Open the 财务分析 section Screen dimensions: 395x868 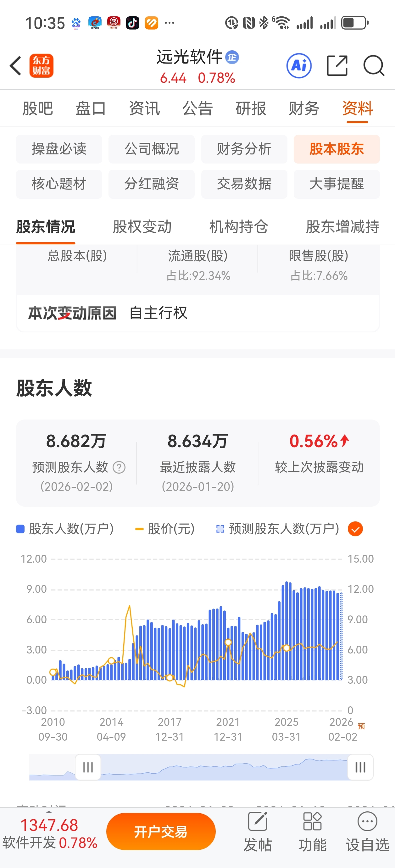[x=244, y=149]
